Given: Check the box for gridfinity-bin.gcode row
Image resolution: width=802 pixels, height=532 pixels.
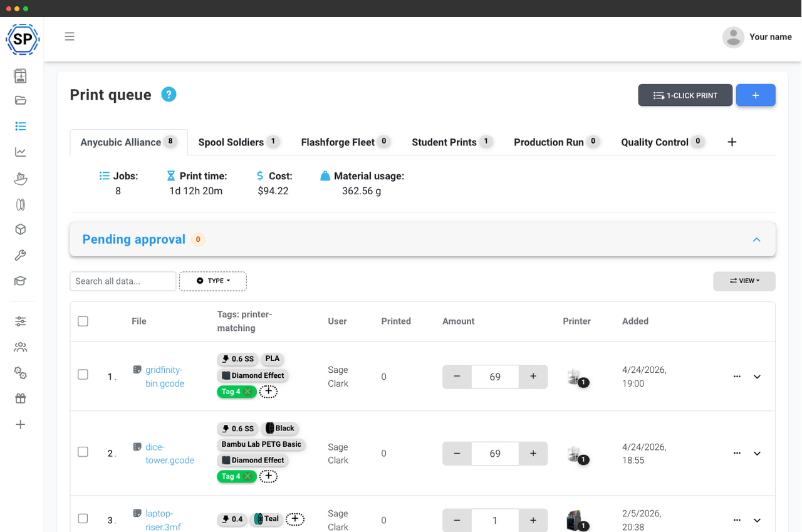Looking at the screenshot, I should 83,375.
